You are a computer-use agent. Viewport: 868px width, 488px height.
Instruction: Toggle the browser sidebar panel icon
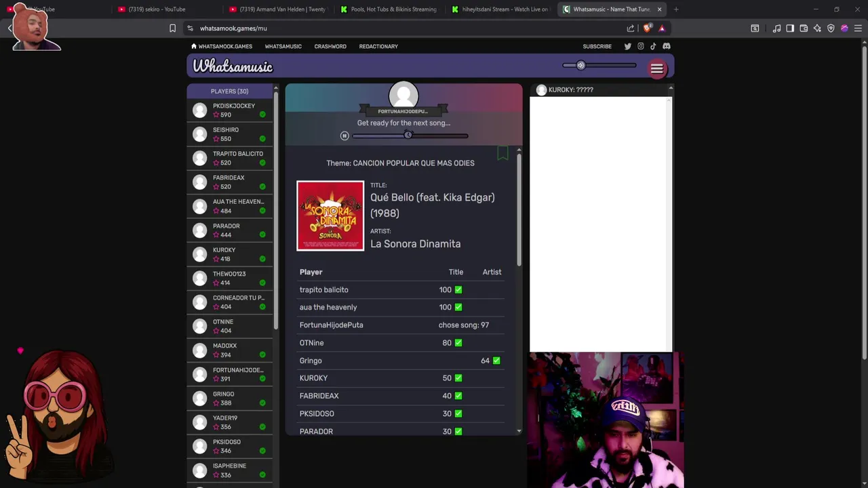(x=790, y=28)
